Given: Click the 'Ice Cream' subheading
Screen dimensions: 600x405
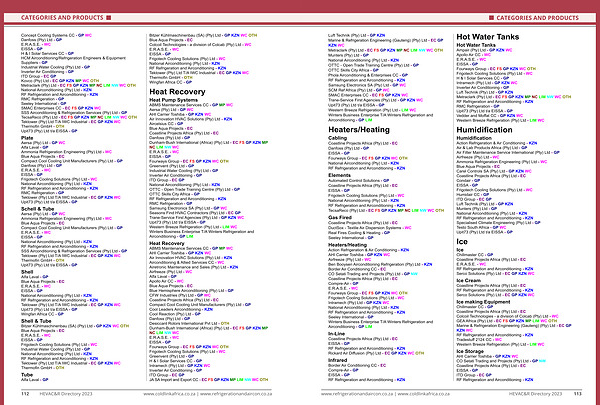Looking at the screenshot, I should [468, 281].
